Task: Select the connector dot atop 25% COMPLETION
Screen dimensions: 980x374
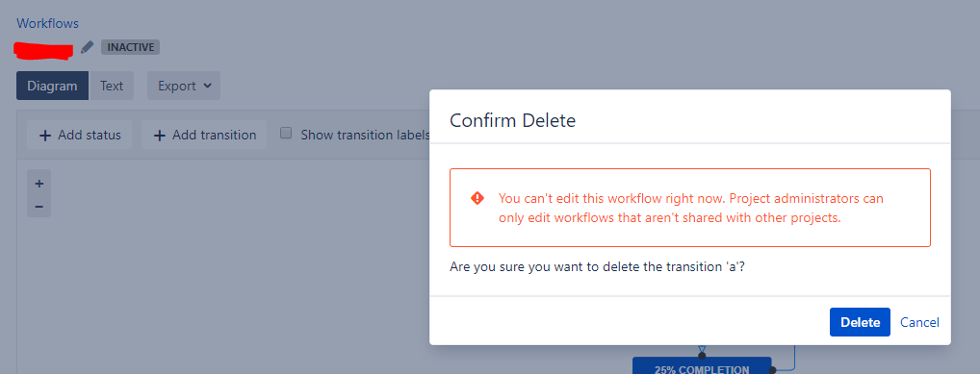Action: pyautogui.click(x=701, y=356)
